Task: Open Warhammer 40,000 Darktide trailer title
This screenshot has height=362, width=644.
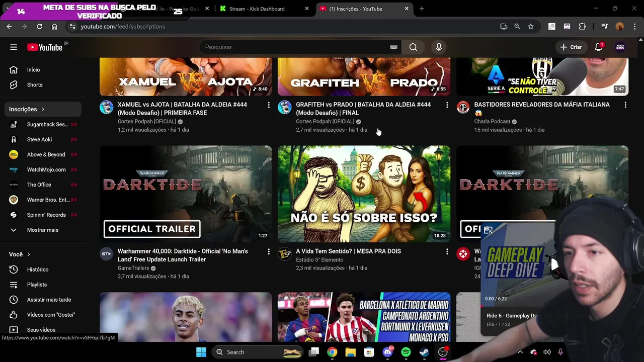Action: (183, 255)
